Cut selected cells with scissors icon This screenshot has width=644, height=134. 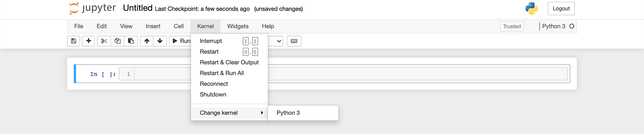click(x=104, y=41)
